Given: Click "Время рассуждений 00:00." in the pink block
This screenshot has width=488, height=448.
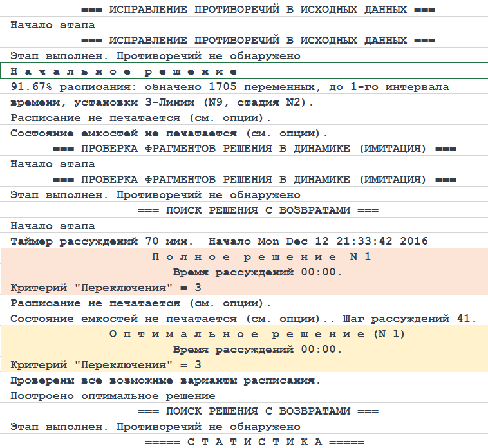Looking at the screenshot, I should pyautogui.click(x=258, y=272).
